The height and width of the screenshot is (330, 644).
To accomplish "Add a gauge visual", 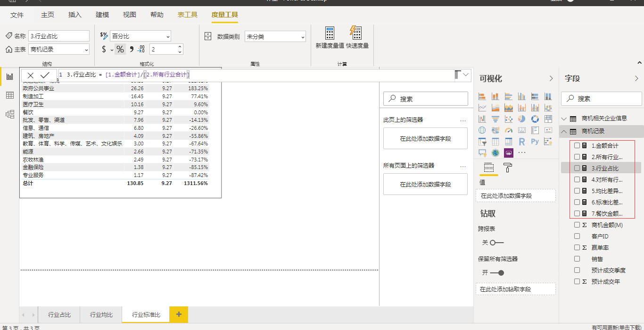I will click(509, 130).
